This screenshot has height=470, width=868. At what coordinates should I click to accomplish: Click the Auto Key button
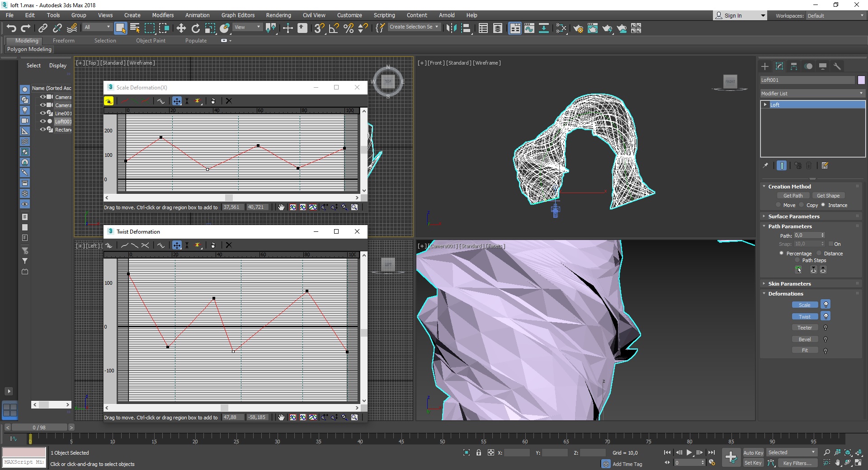[753, 453]
